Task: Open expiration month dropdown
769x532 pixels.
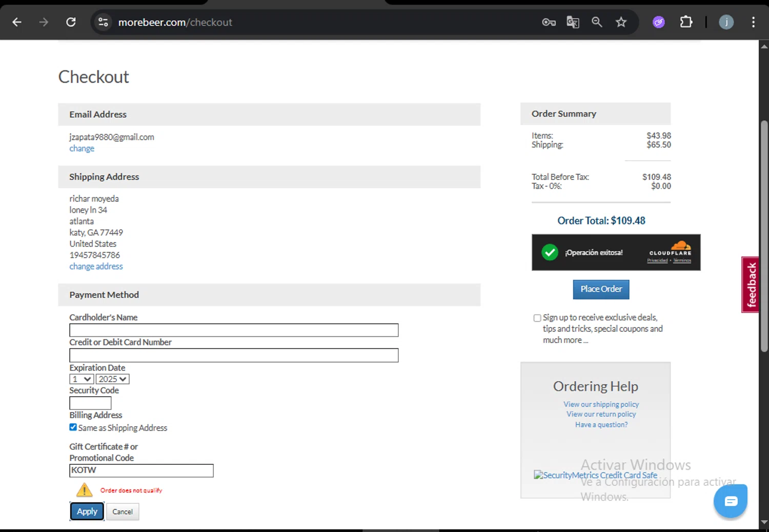Action: pos(82,379)
